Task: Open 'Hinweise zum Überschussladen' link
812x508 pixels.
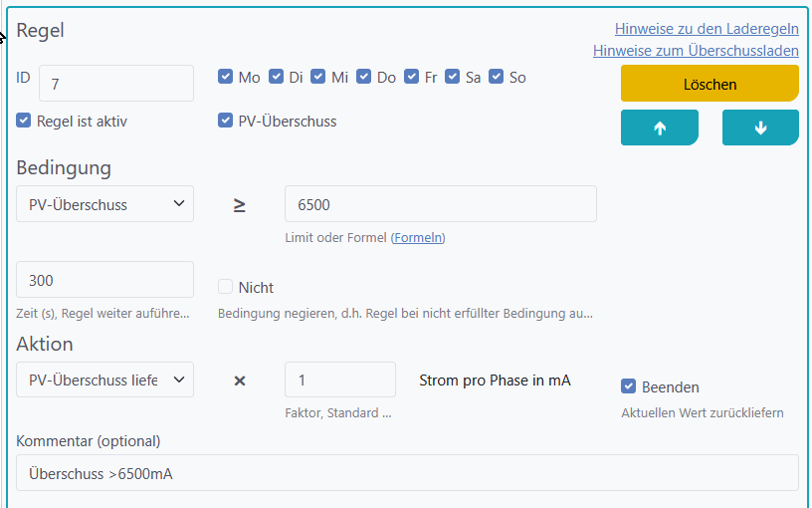Action: [696, 51]
